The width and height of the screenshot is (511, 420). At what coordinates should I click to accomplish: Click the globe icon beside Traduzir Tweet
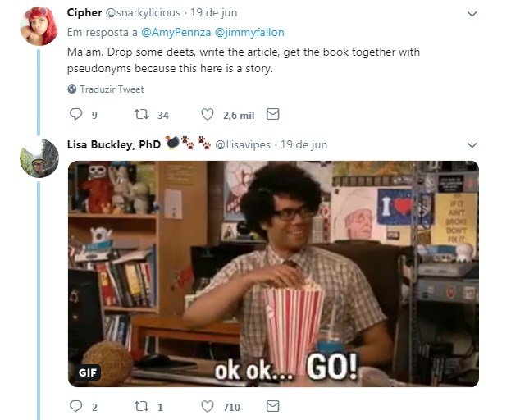pos(72,89)
